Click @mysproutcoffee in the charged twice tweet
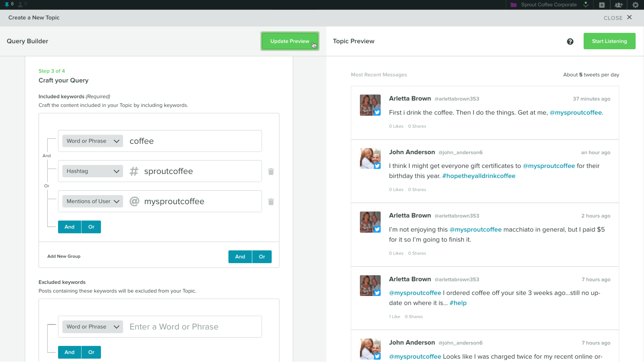This screenshot has width=644, height=362. pyautogui.click(x=415, y=357)
